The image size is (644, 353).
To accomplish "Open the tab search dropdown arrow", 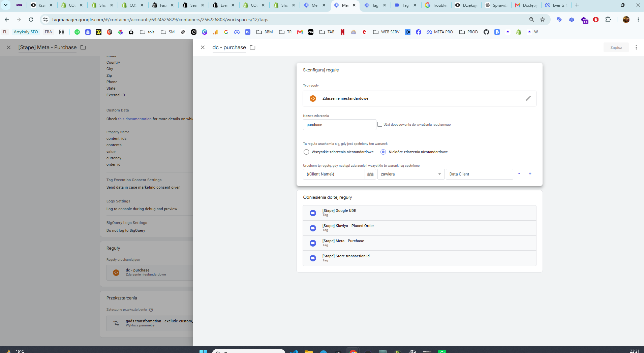I will 6,5.
